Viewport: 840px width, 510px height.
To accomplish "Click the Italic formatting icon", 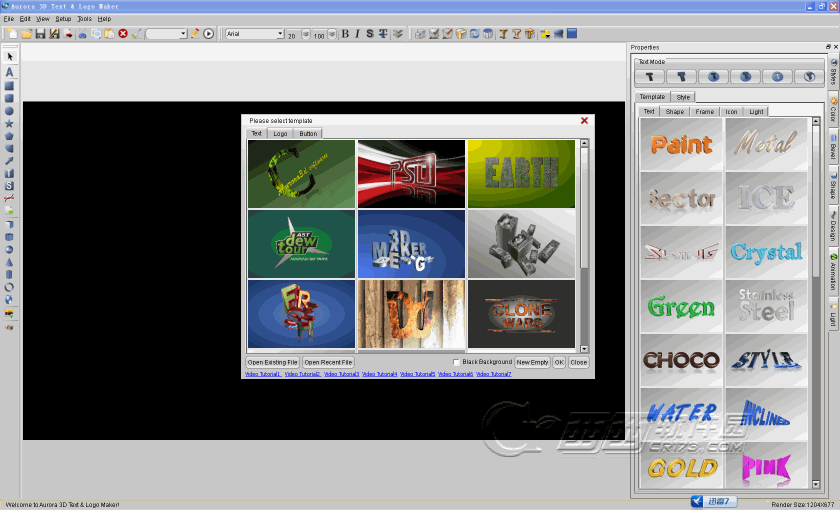I will coord(357,34).
